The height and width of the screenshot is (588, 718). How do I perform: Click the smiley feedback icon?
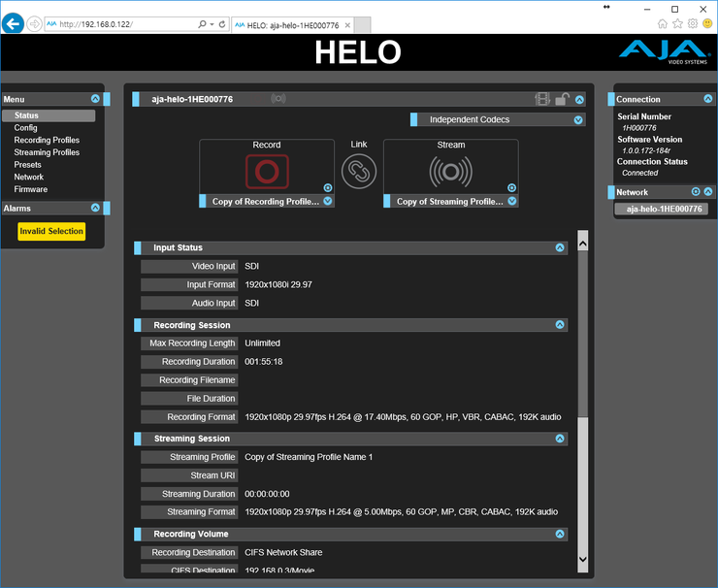(707, 24)
